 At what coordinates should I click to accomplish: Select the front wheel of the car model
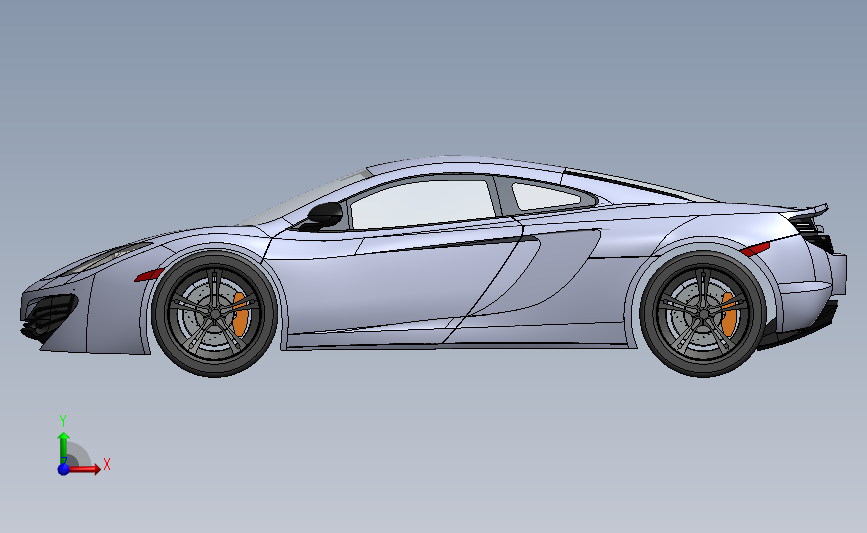[x=215, y=314]
